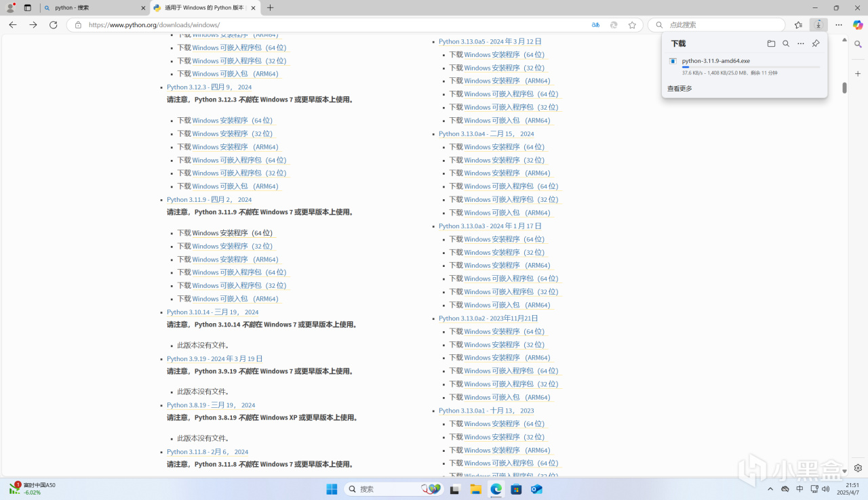Close the 'python - 搜索' tab

tap(143, 8)
